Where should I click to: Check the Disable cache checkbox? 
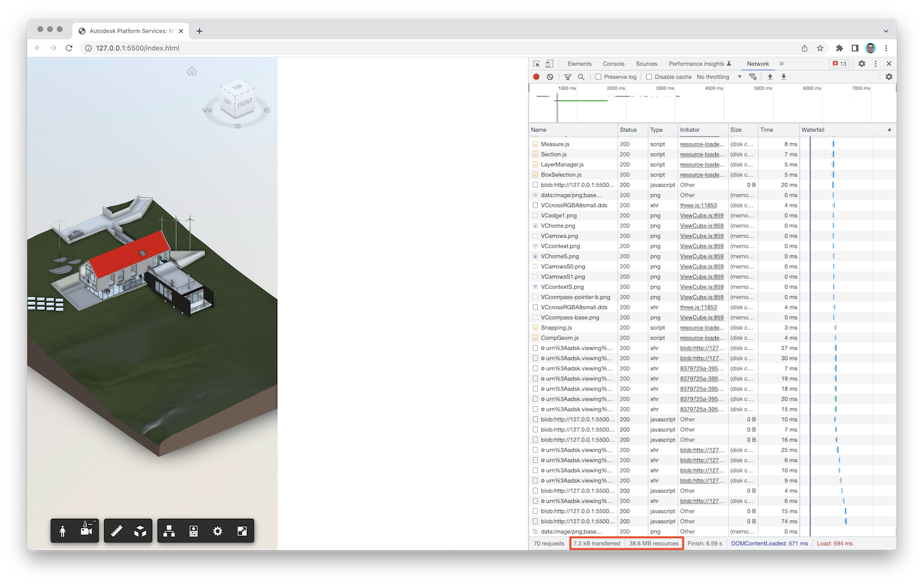[650, 76]
